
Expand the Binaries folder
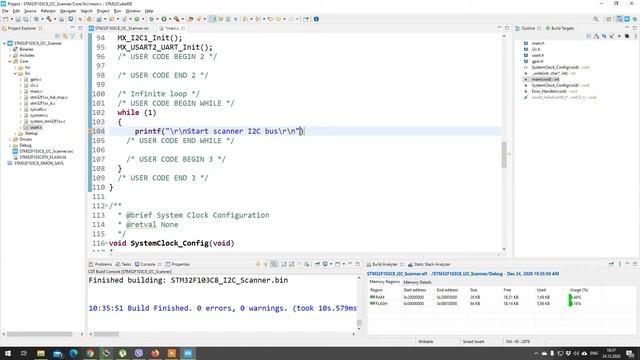click(x=10, y=49)
